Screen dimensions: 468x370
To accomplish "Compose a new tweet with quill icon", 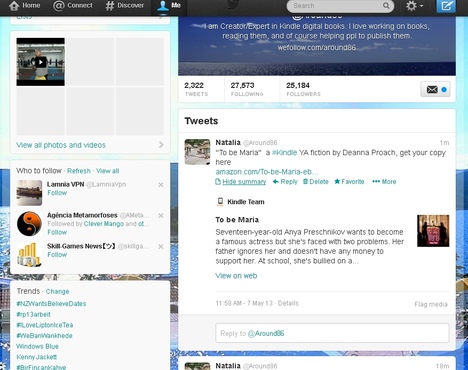I will pyautogui.click(x=446, y=6).
